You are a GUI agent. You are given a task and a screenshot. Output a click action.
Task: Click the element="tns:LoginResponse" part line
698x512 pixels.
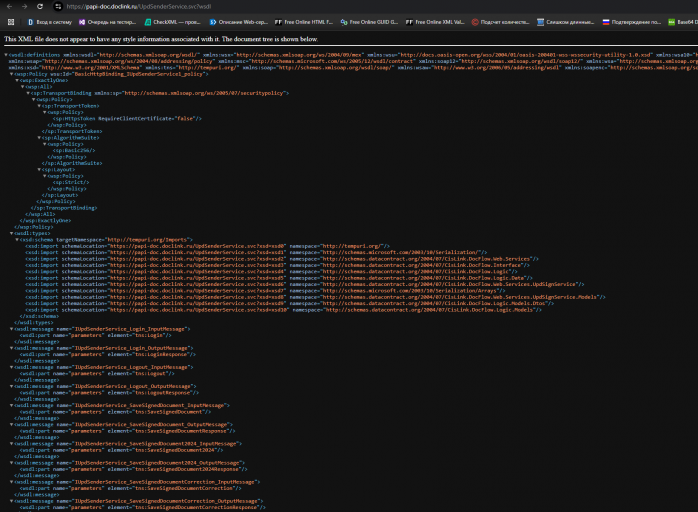click(108, 354)
